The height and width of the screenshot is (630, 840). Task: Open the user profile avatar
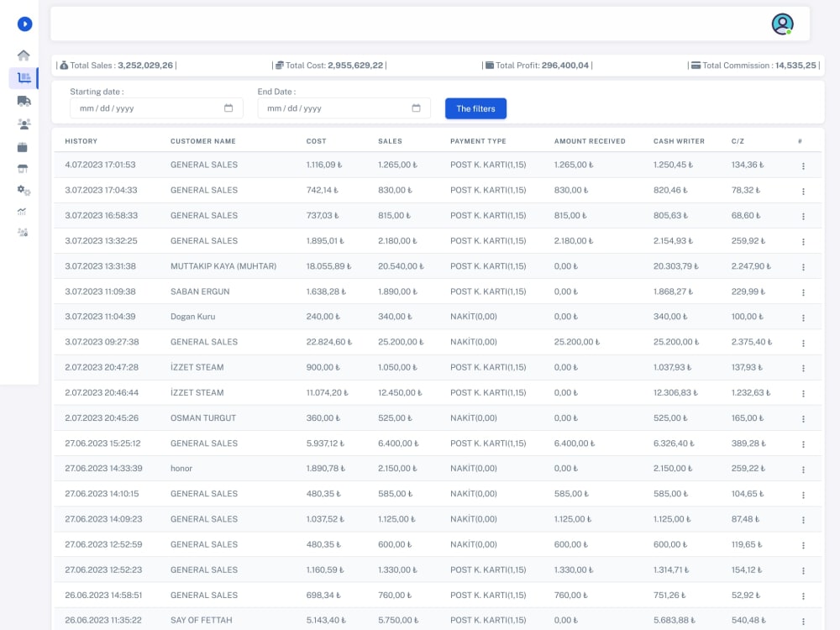[782, 24]
